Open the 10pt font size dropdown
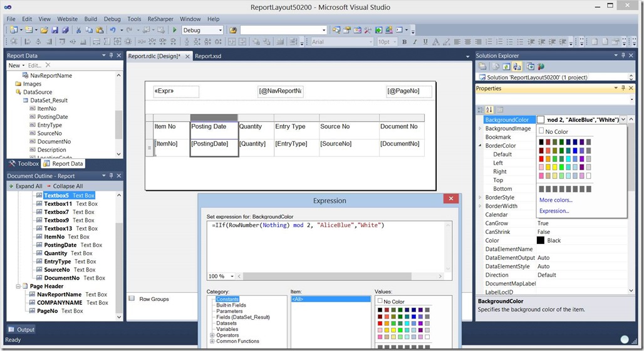 coord(395,42)
